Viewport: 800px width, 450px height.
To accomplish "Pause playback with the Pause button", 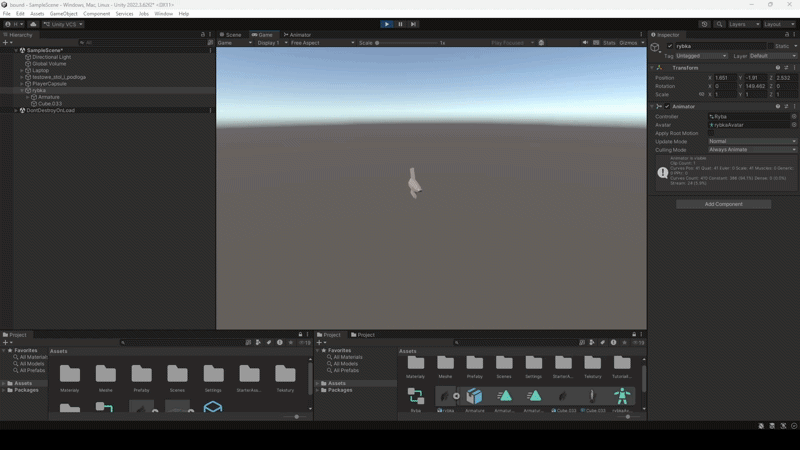I will click(400, 24).
